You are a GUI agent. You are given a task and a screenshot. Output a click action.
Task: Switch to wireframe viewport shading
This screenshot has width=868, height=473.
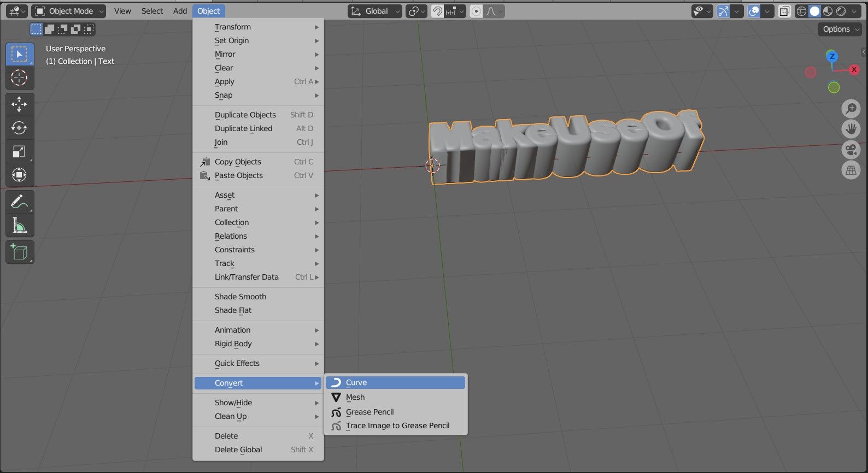click(x=801, y=11)
